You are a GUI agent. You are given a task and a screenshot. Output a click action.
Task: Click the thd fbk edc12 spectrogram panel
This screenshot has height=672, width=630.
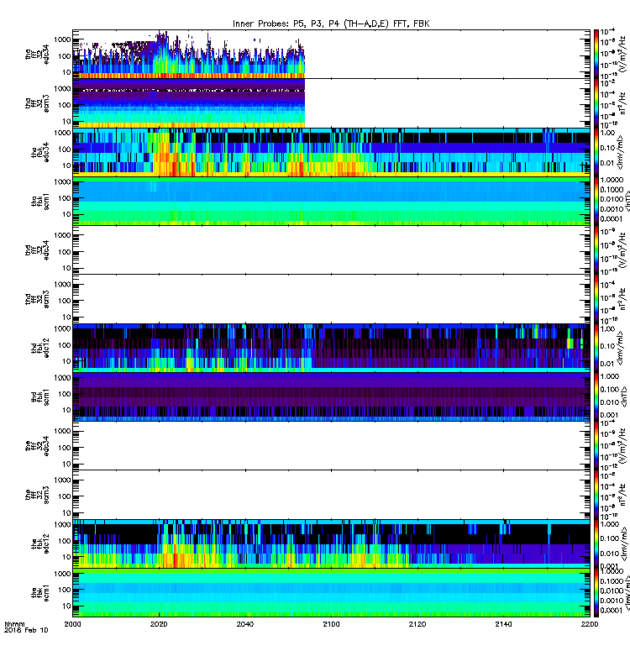(x=331, y=348)
